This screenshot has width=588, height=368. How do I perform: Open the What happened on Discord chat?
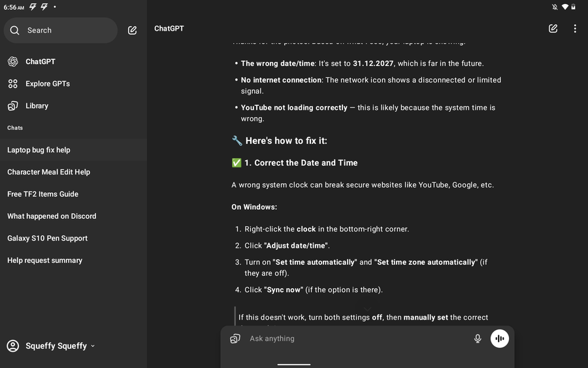73,216
